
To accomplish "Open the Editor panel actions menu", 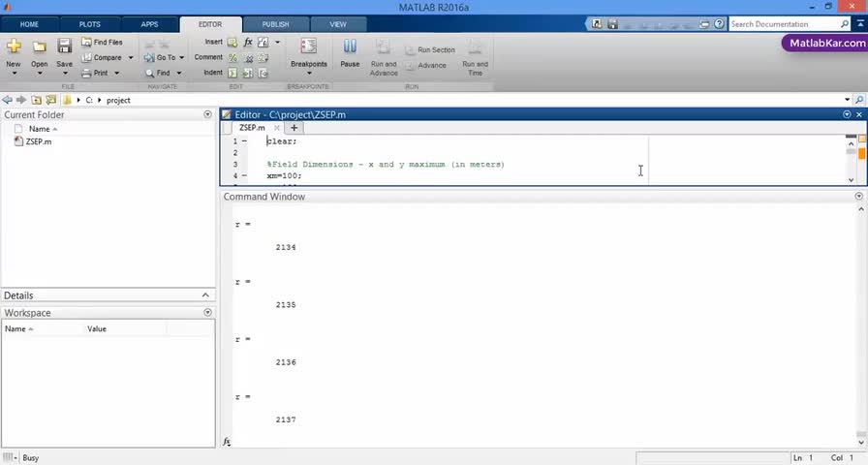I will pyautogui.click(x=847, y=114).
